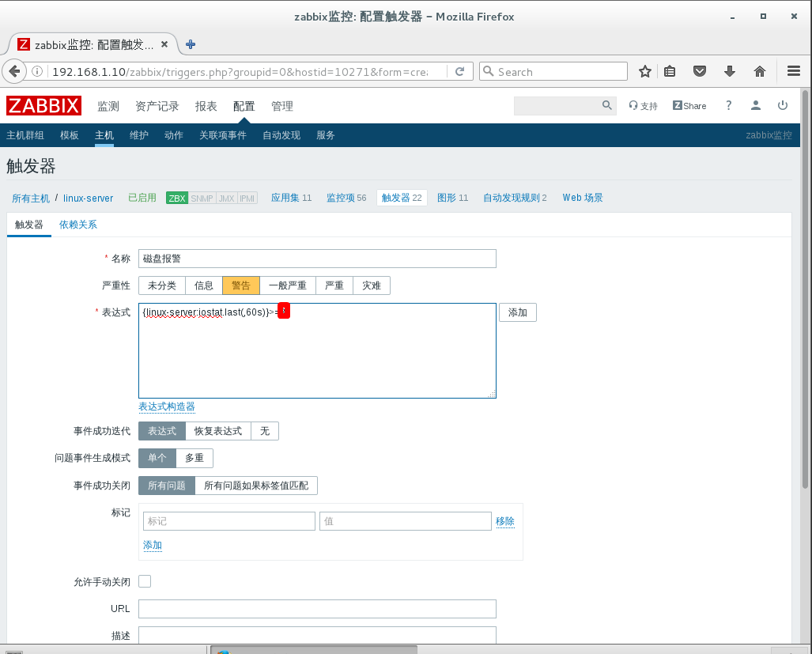Viewport: 812px width, 654px height.
Task: Open 监控项 56 link
Action: (x=346, y=198)
